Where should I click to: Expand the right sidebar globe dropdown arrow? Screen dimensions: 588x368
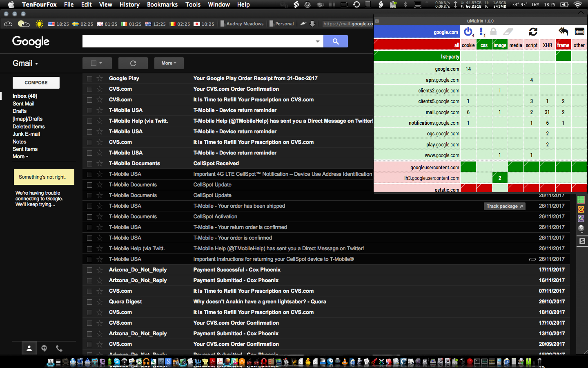[581, 233]
